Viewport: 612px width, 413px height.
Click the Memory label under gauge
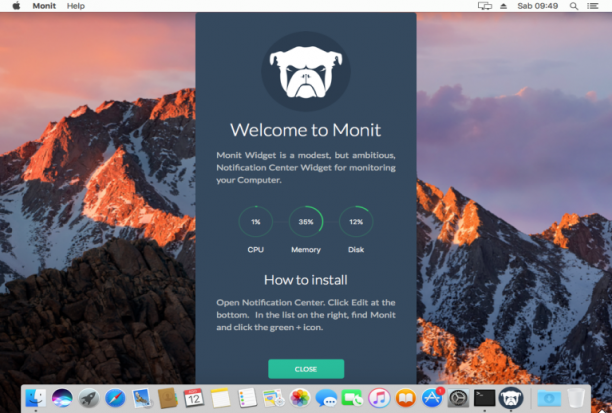(306, 249)
